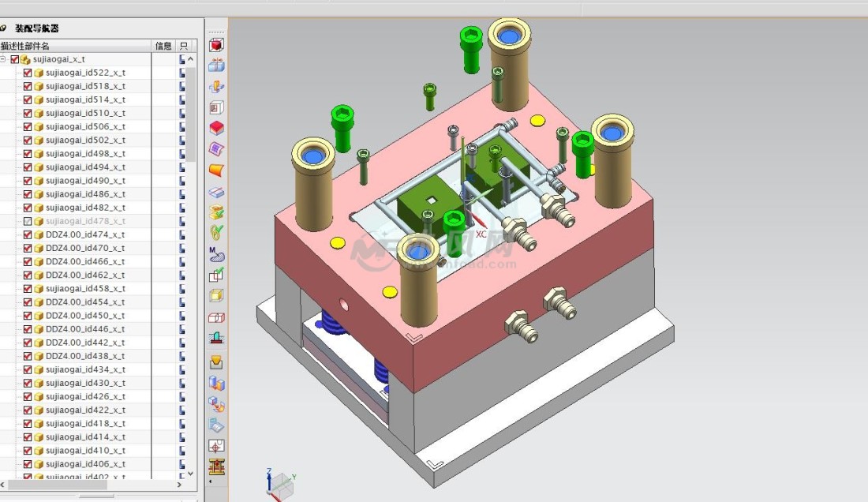The height and width of the screenshot is (502, 868).
Task: Uncheck the sujiaogai_id522_x_t component checkbox
Action: (x=28, y=73)
